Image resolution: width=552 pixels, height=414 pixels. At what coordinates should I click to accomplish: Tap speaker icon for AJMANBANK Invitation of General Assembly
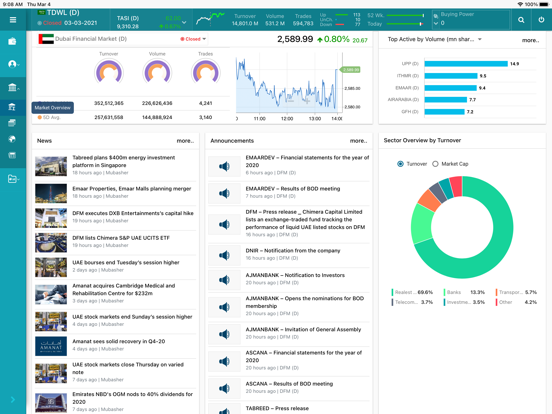pos(224,334)
